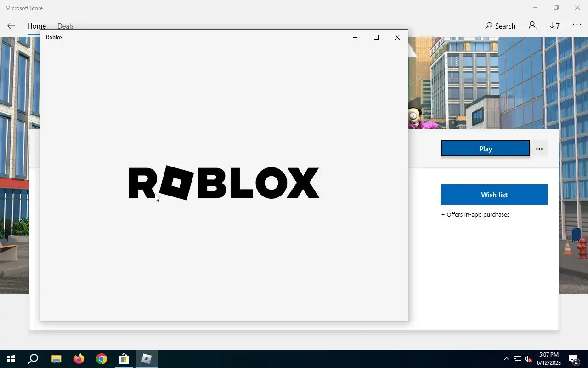
Task: Close the Microsoft Store window
Action: point(577,8)
